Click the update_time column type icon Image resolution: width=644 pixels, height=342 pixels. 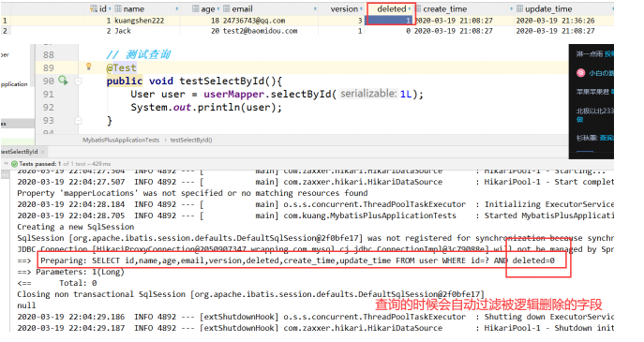point(519,8)
